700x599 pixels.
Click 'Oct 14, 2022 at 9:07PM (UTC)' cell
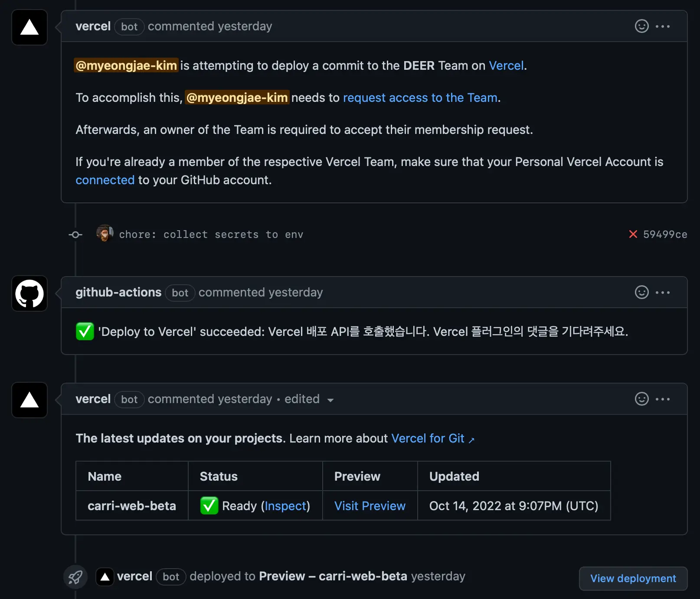pos(514,505)
